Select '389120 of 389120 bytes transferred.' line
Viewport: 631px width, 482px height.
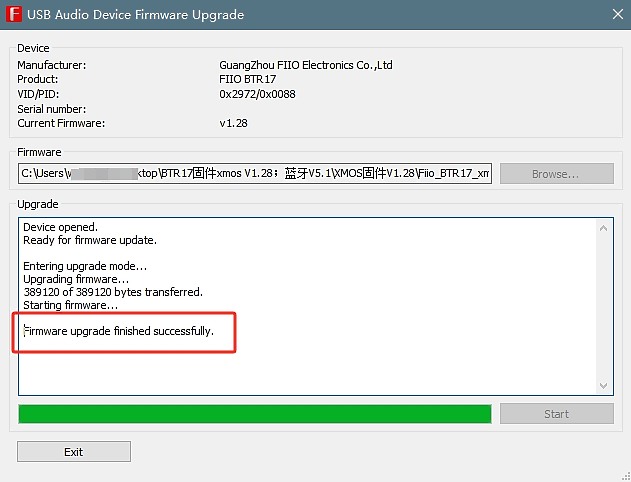(x=113, y=292)
